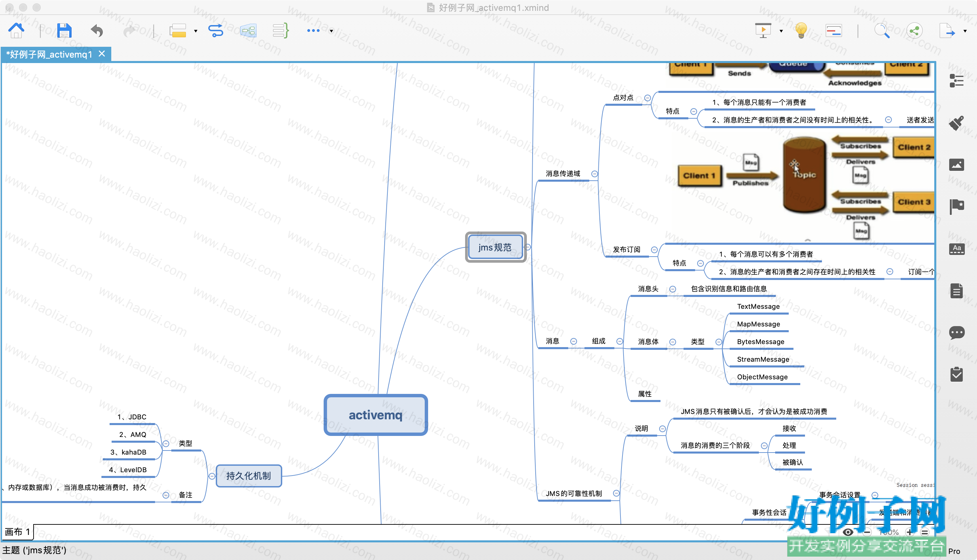This screenshot has width=977, height=560.
Task: Select the central activemq topic
Action: (376, 415)
